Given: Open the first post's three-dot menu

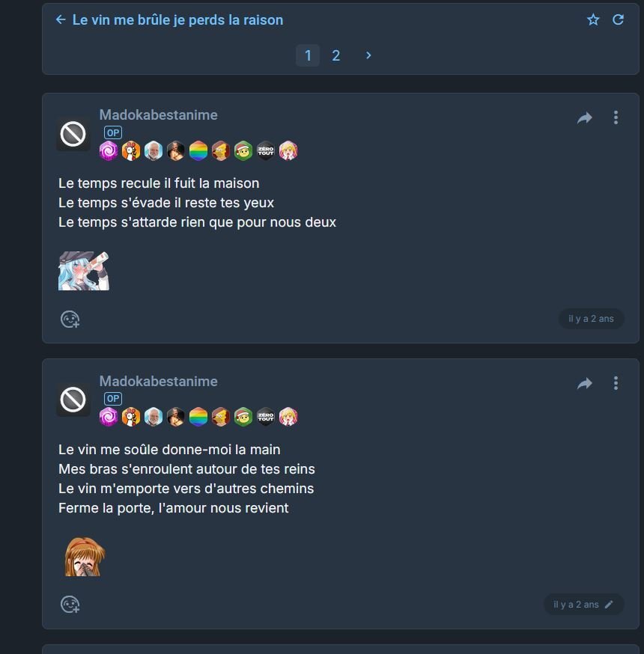Looking at the screenshot, I should click(616, 117).
